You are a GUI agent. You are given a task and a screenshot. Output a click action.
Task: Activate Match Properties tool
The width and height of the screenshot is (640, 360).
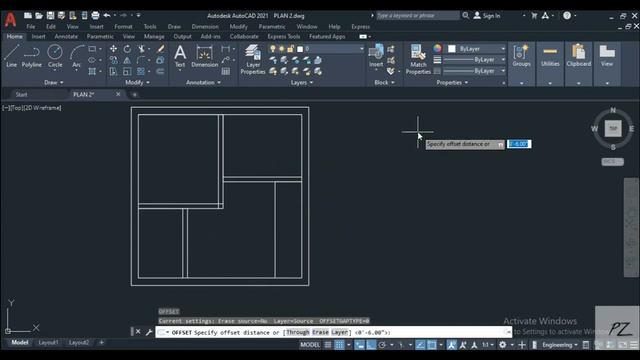point(418,60)
